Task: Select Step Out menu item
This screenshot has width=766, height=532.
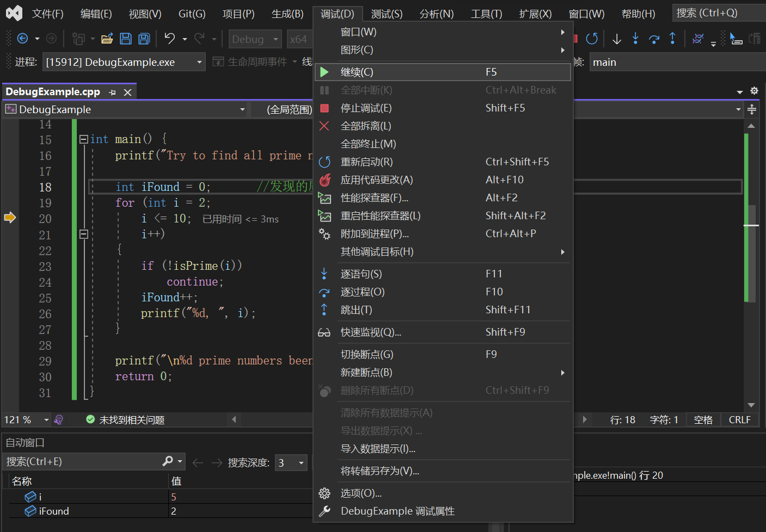Action: (x=443, y=310)
